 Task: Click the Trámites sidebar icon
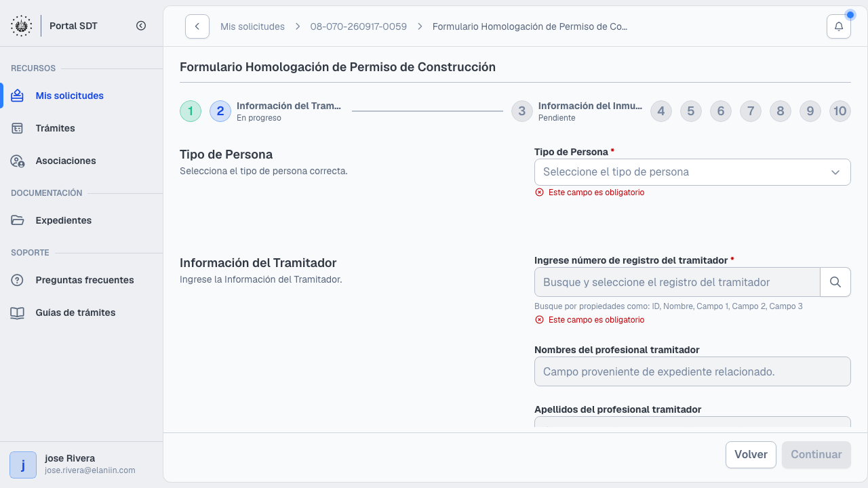[18, 128]
